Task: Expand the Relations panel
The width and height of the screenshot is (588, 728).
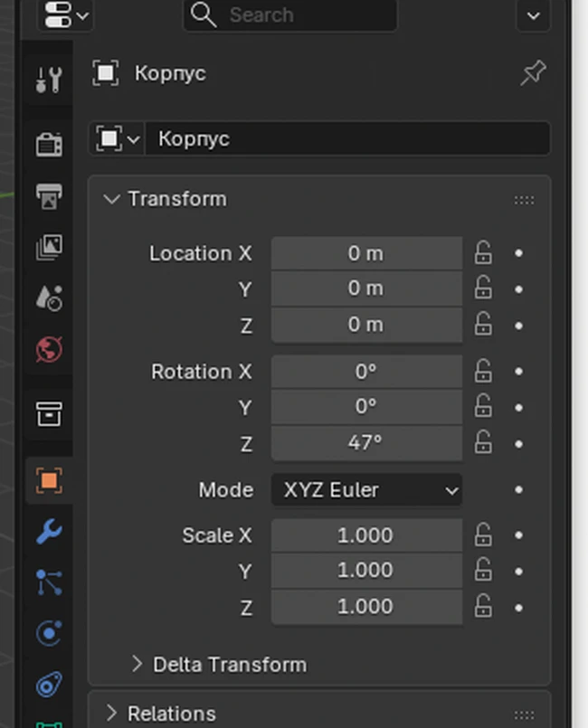Action: [111, 714]
